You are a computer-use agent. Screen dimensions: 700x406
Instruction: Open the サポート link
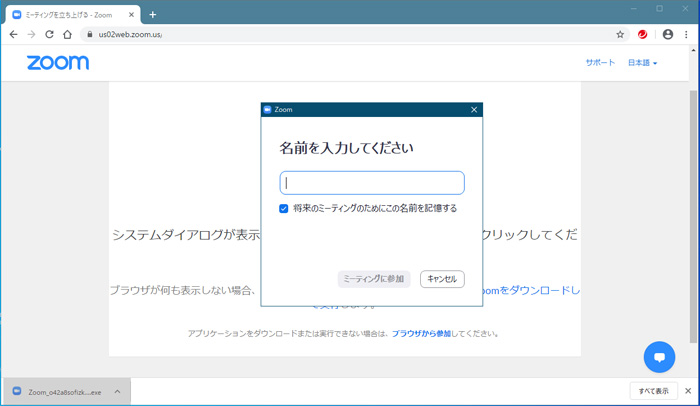pyautogui.click(x=600, y=63)
